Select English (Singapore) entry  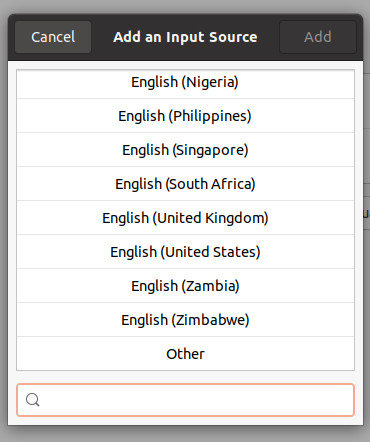[x=185, y=150]
